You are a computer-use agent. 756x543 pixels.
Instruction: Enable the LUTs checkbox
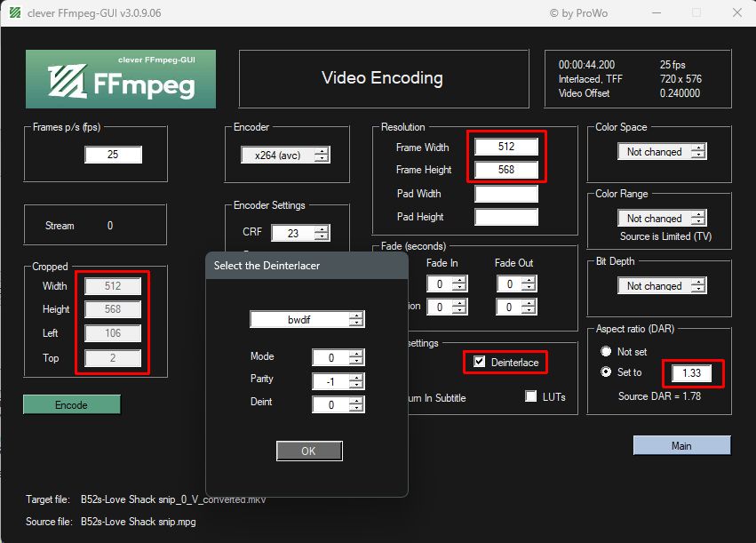[531, 396]
